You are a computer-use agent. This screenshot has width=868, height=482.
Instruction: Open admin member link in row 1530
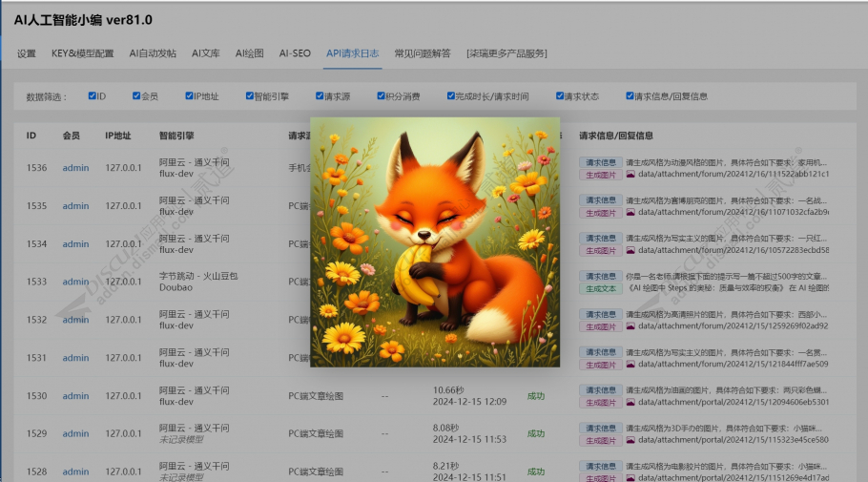click(x=76, y=396)
